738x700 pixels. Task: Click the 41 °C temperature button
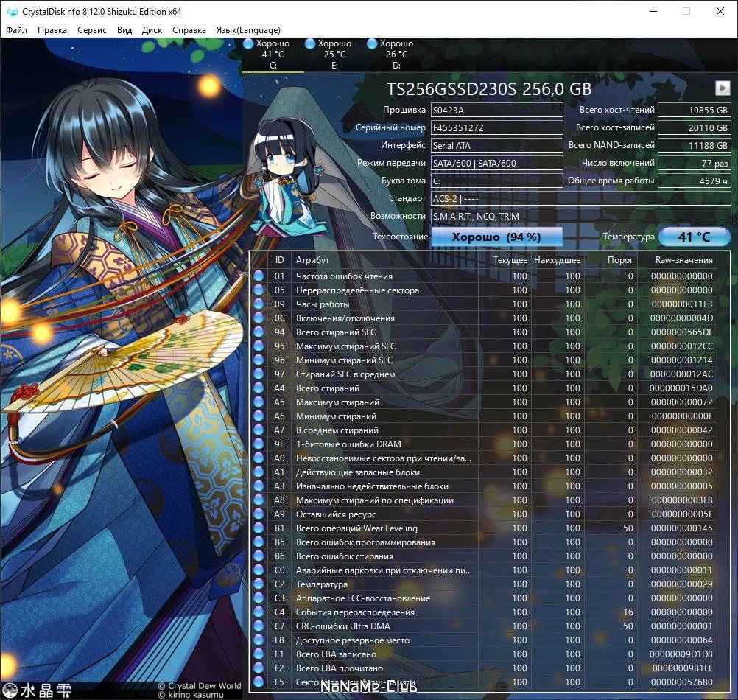[x=695, y=237]
